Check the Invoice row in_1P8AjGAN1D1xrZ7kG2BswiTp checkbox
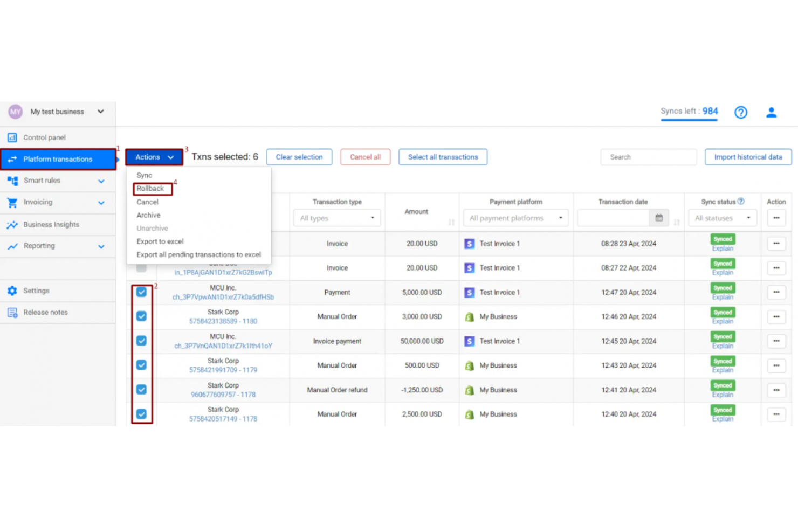This screenshot has height=532, width=798. (141, 268)
